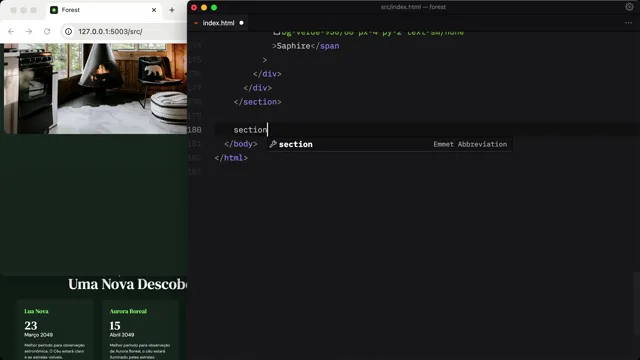
Task: Click the browser back arrow
Action: pos(11,31)
